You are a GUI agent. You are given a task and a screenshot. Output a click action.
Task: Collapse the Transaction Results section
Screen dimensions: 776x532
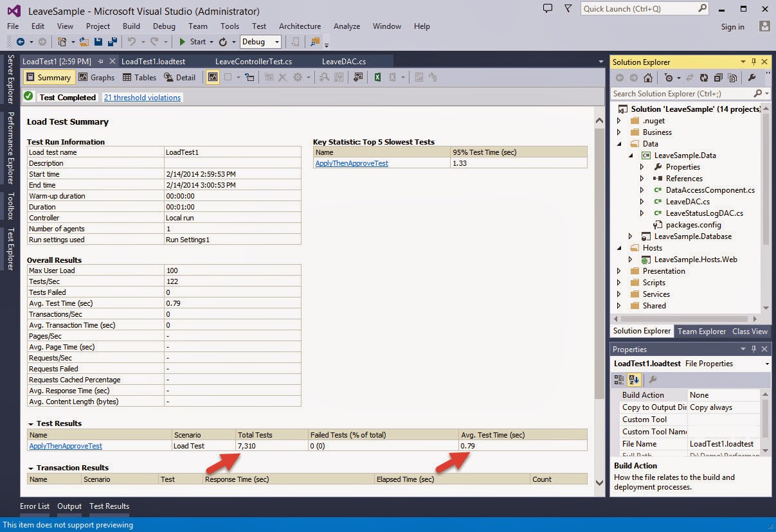point(31,468)
